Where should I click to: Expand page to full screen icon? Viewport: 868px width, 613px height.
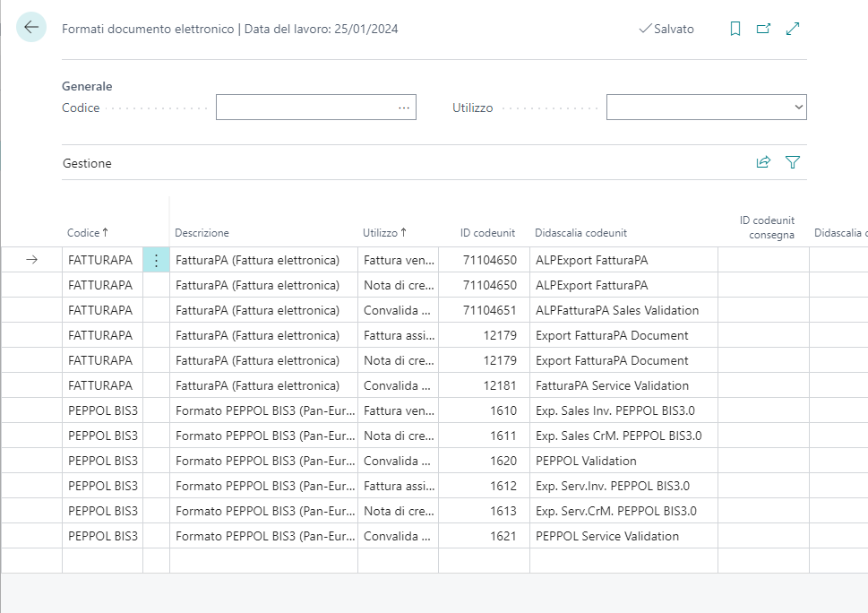(x=793, y=29)
